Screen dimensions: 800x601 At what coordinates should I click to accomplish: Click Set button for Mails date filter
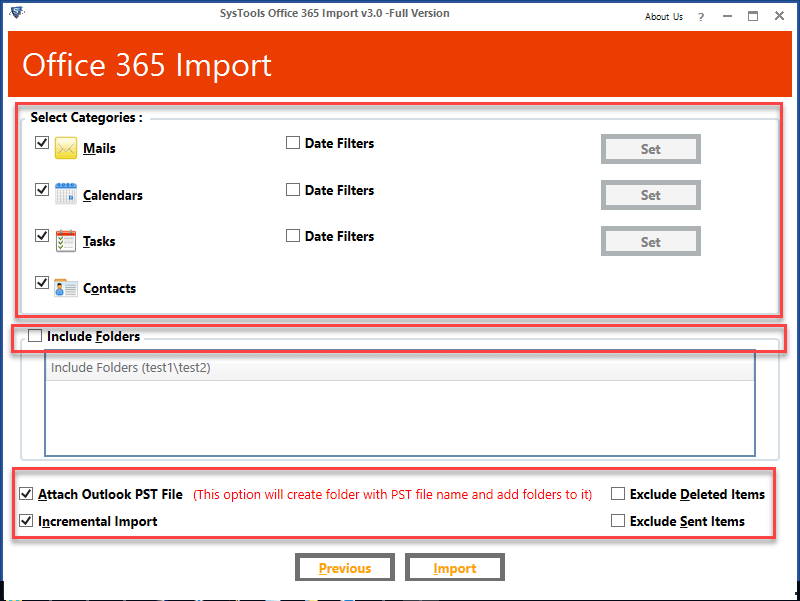coord(651,149)
